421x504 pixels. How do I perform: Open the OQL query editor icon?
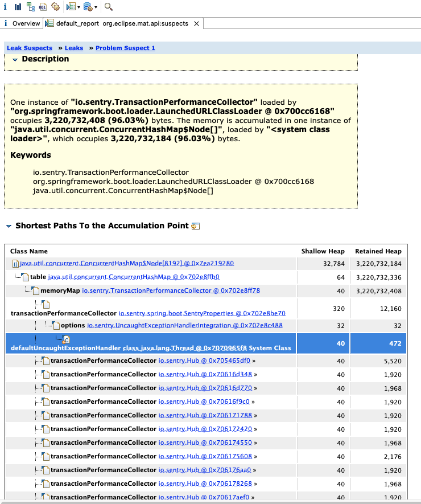point(43,7)
